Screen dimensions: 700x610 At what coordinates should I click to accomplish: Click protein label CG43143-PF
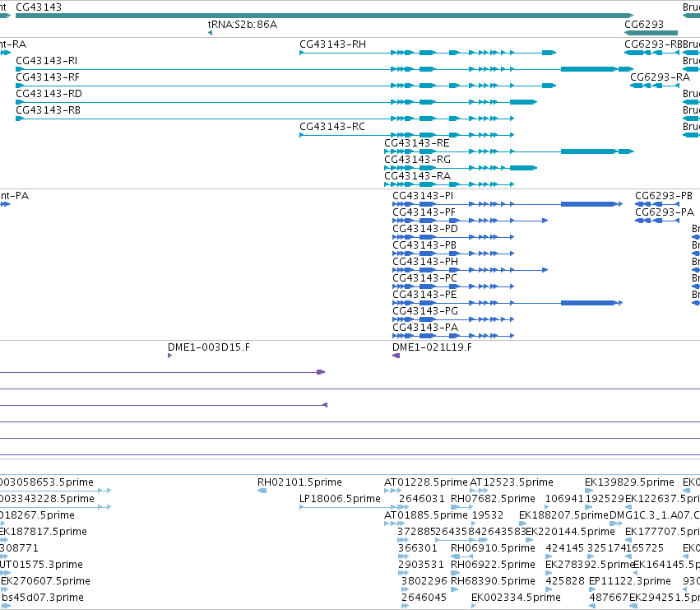coord(424,212)
